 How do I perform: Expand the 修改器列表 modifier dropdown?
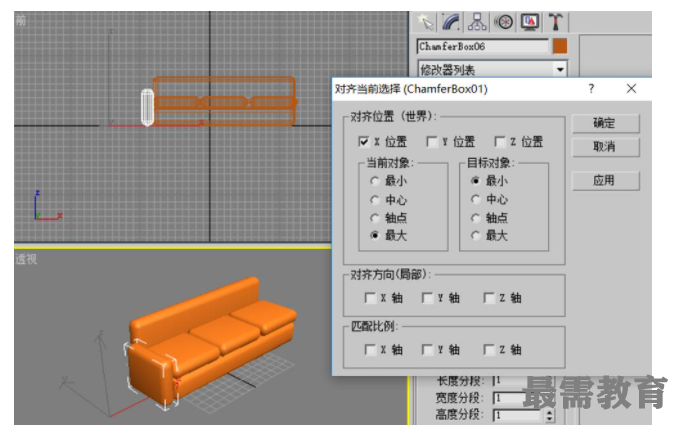(560, 69)
